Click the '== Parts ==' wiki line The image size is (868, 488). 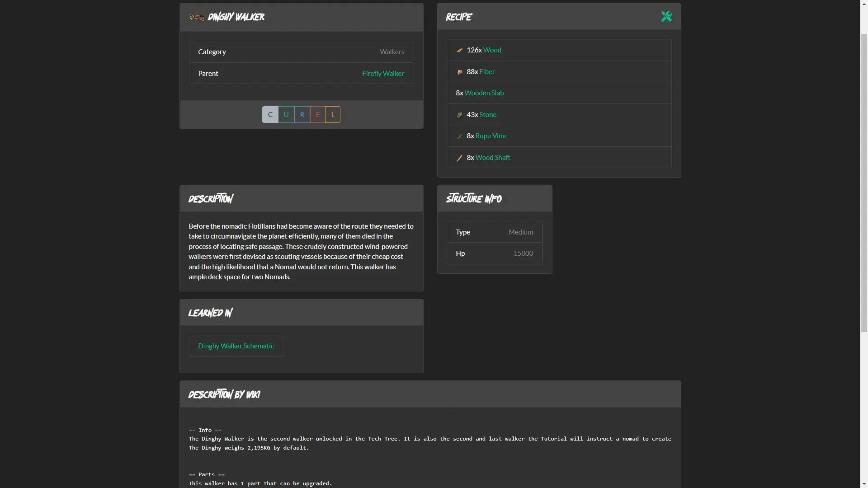click(207, 474)
